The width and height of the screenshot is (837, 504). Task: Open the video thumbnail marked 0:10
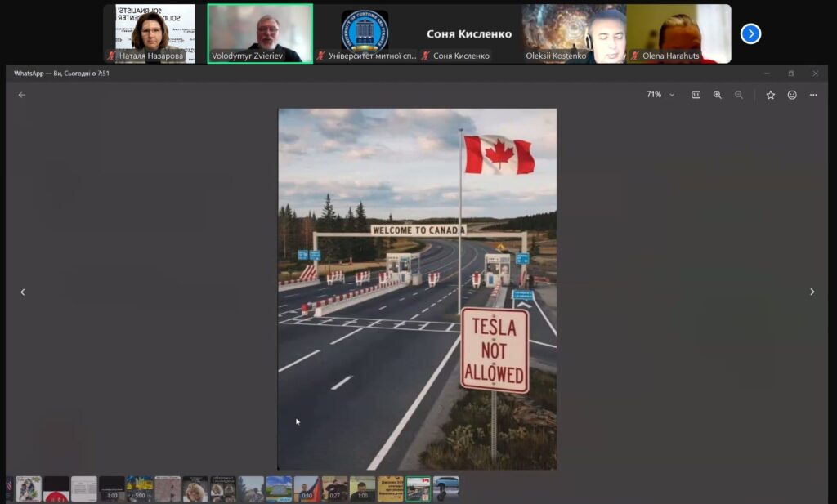coord(307,489)
